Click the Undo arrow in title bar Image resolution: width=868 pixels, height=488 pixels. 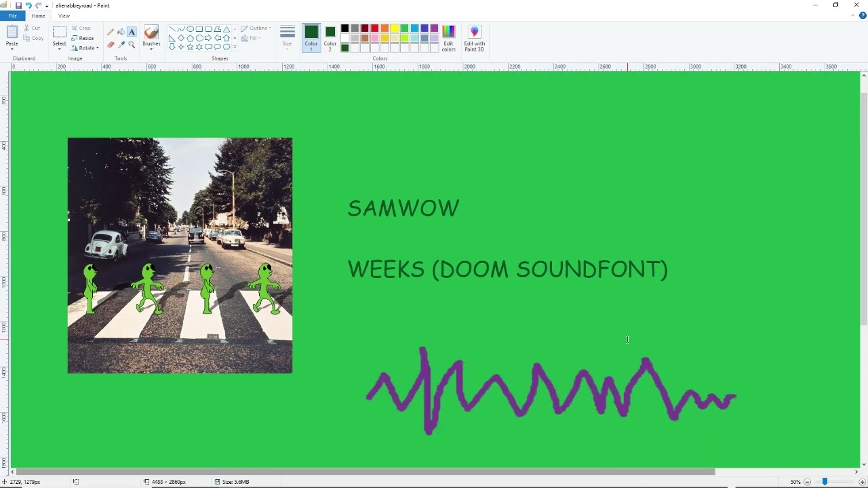click(x=28, y=5)
